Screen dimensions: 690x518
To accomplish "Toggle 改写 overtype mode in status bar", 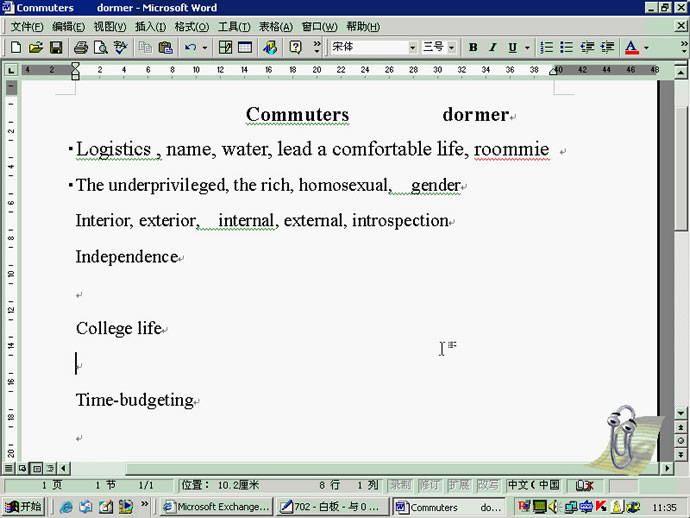I will (x=488, y=485).
